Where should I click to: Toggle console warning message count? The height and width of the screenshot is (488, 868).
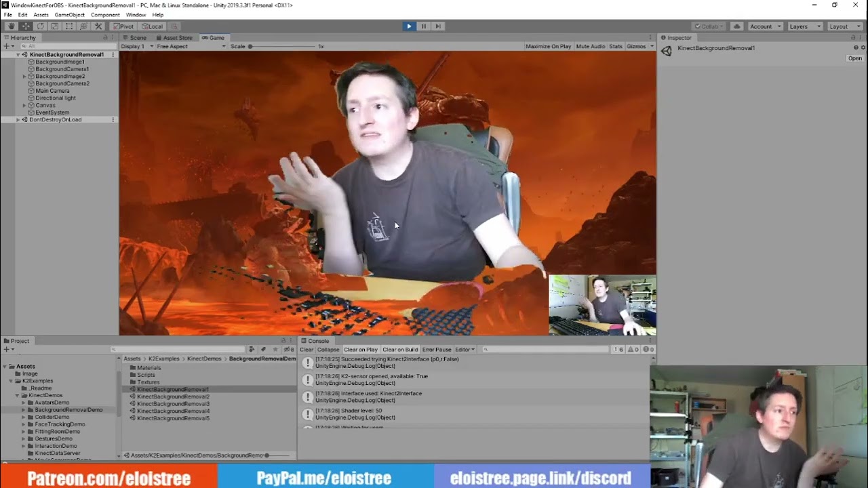point(633,350)
